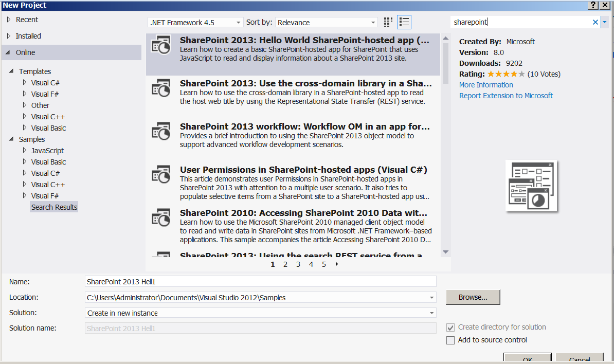614x364 pixels.
Task: Expand Visual C# under Templates
Action: click(25, 83)
